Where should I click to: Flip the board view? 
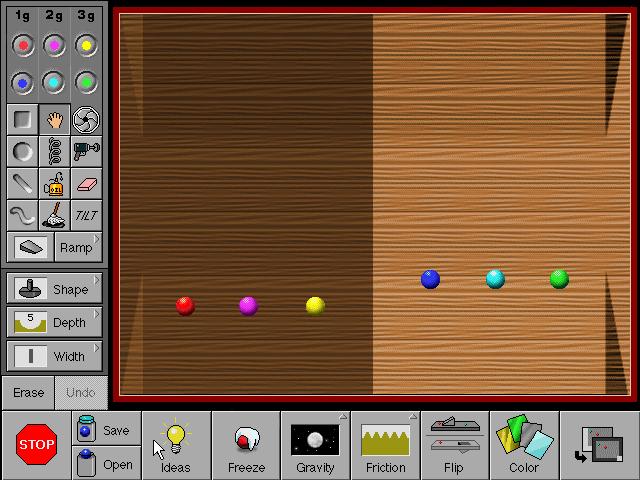pyautogui.click(x=455, y=445)
